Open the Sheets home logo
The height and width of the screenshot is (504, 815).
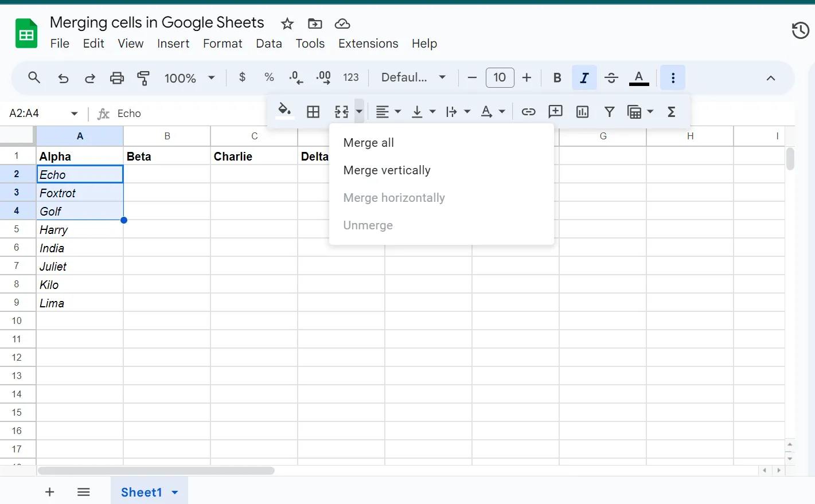[x=26, y=33]
